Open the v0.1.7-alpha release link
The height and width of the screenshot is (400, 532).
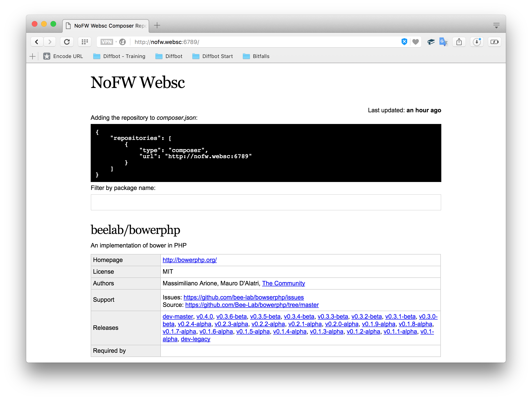click(179, 331)
